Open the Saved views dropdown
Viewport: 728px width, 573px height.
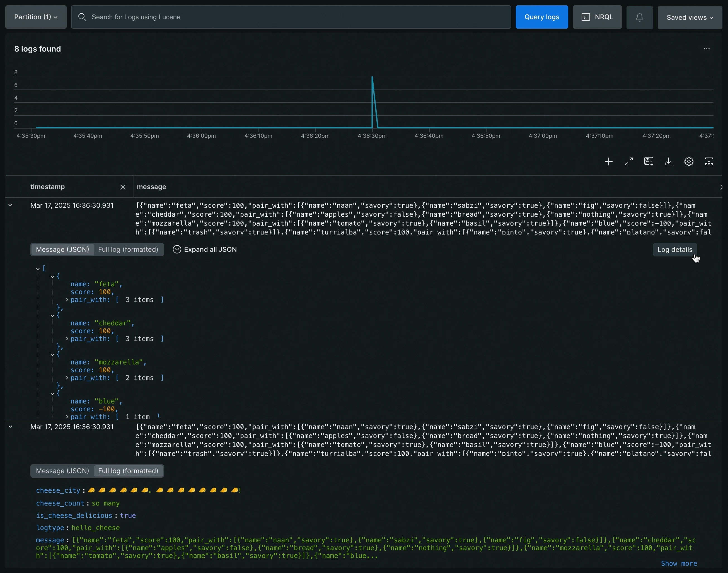690,18
